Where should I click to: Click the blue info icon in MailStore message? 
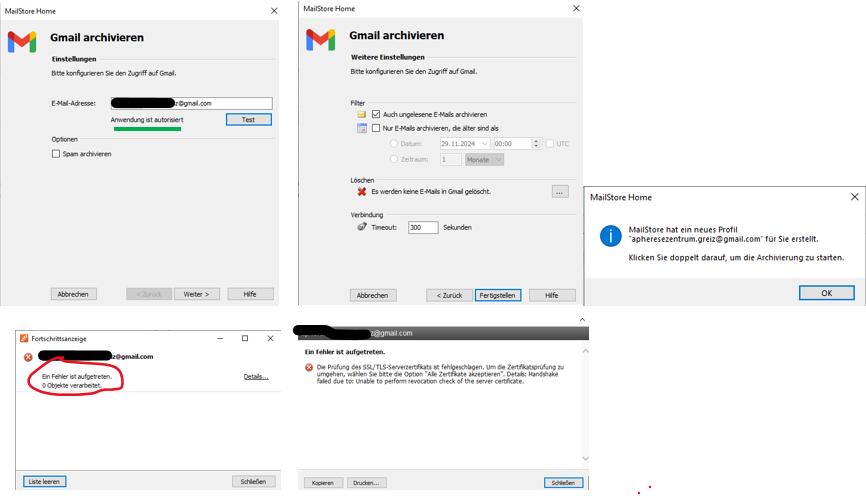click(610, 236)
